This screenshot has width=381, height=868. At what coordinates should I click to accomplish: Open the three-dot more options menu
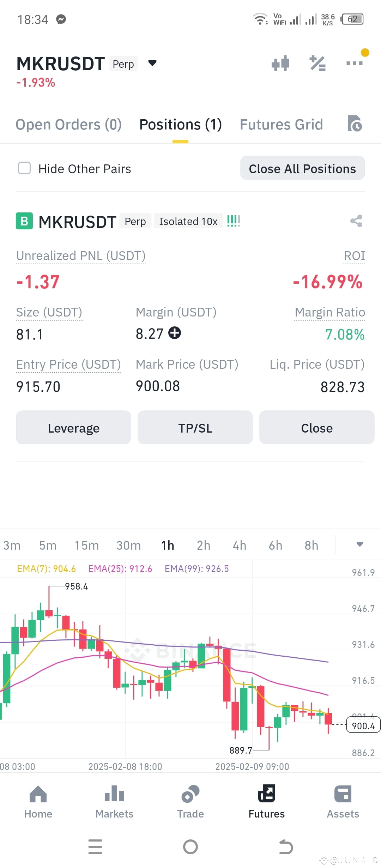coord(355,63)
